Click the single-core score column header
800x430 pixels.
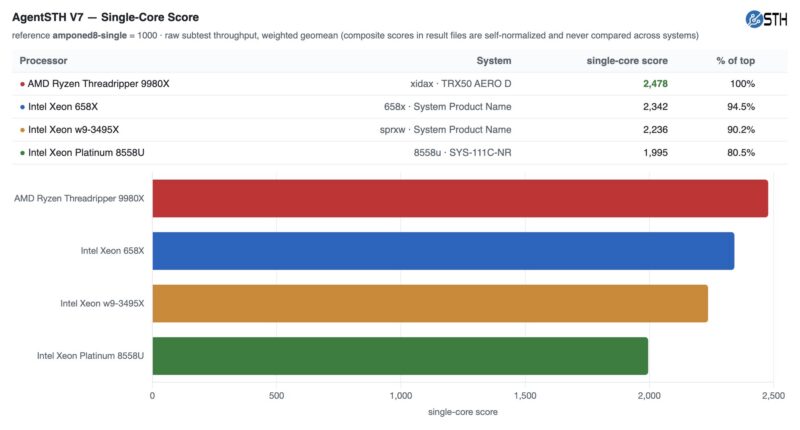tap(627, 61)
